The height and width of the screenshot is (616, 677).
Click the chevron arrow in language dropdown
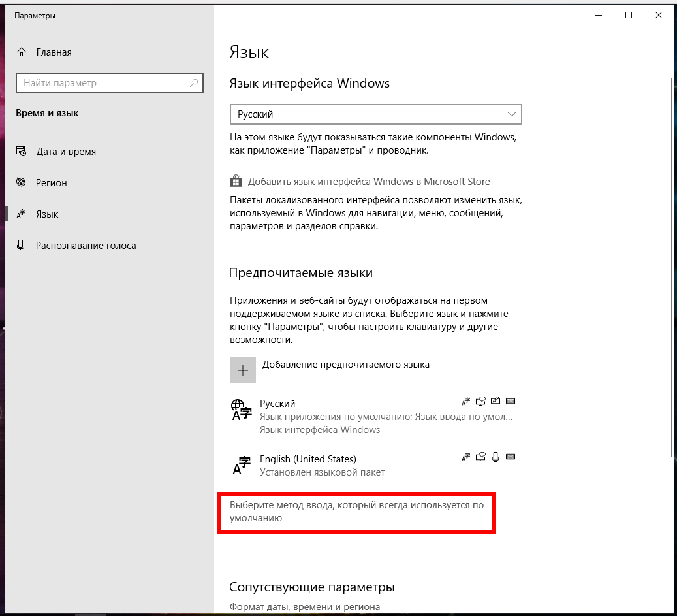[512, 114]
